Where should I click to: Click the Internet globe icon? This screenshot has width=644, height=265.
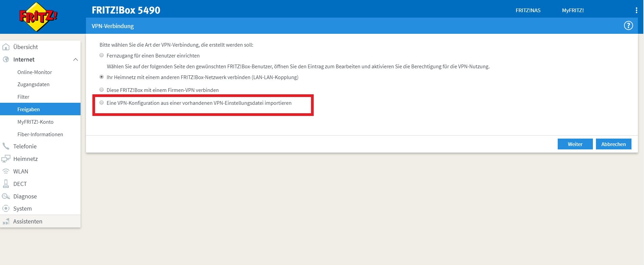6,59
